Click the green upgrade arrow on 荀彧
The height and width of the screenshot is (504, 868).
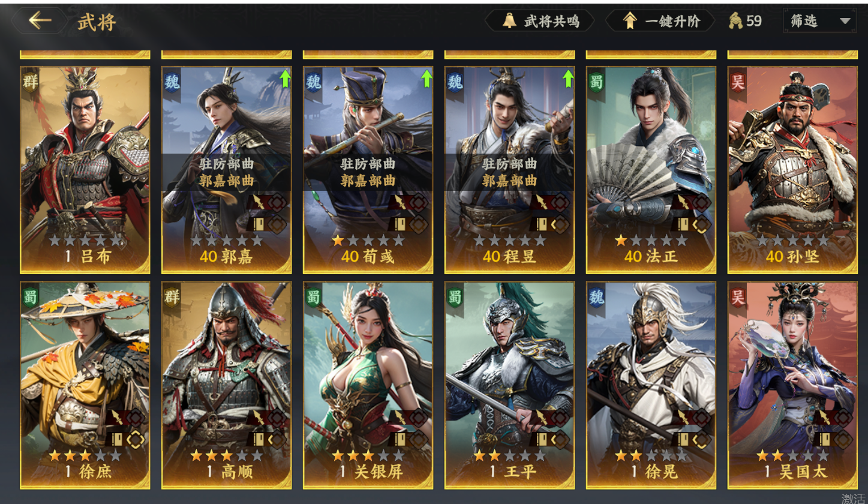coord(427,78)
